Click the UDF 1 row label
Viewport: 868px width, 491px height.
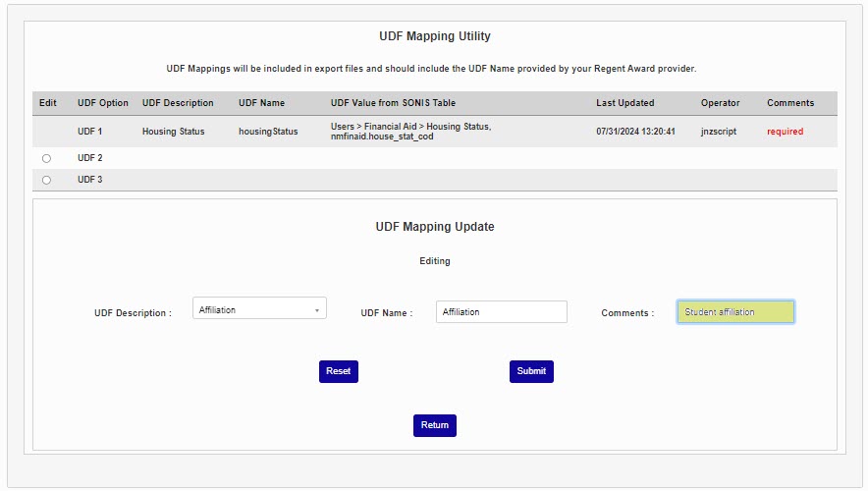click(x=90, y=132)
